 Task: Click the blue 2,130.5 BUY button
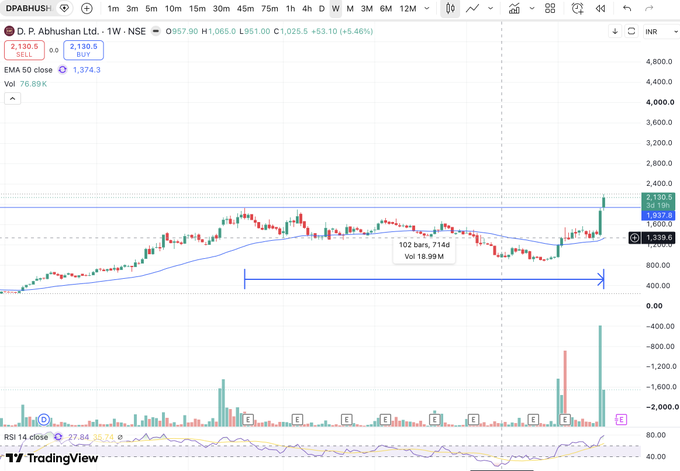click(x=83, y=50)
